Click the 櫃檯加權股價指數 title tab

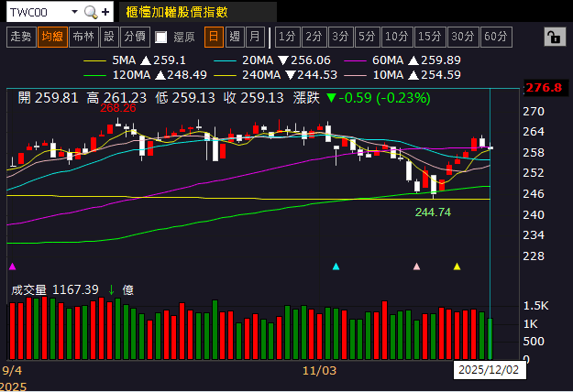click(198, 12)
